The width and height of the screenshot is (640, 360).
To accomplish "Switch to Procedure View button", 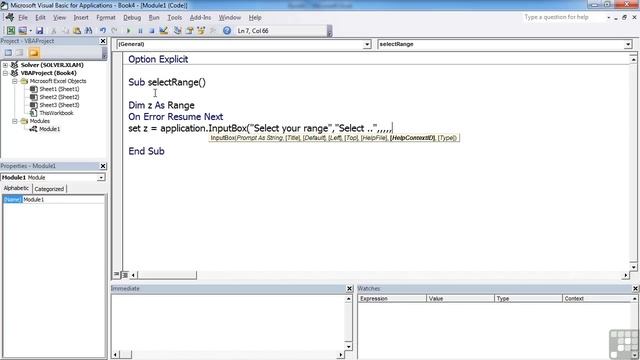I will pos(117,275).
